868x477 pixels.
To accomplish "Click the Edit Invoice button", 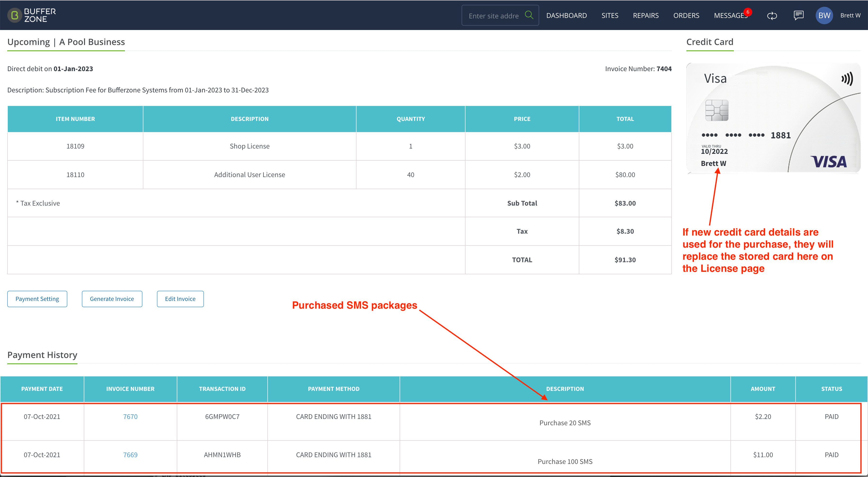I will (180, 298).
